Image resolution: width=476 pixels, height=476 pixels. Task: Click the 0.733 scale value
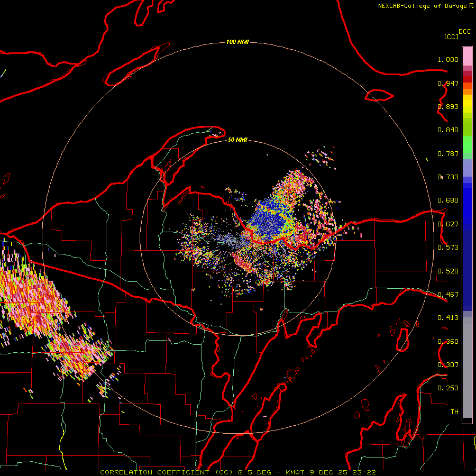click(x=448, y=177)
